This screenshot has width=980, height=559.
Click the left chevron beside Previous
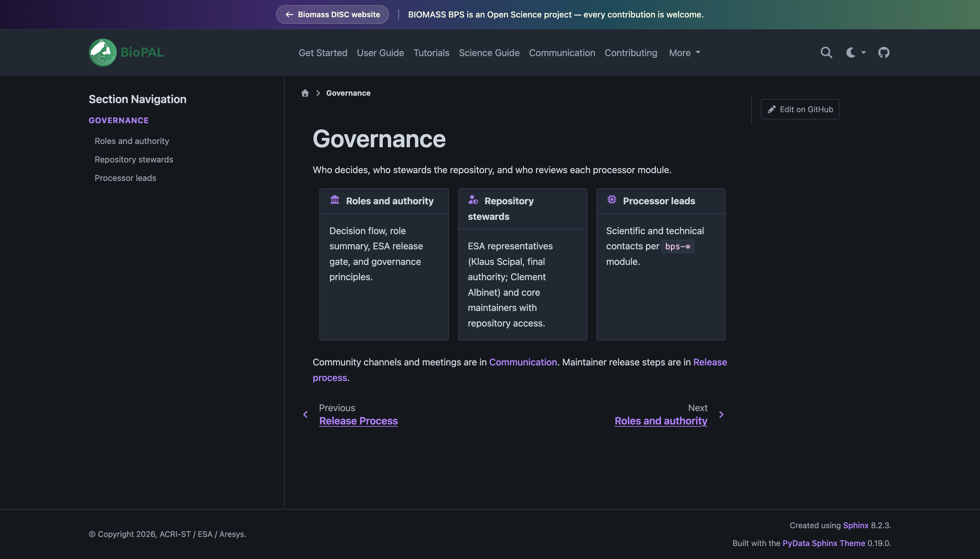coord(305,415)
